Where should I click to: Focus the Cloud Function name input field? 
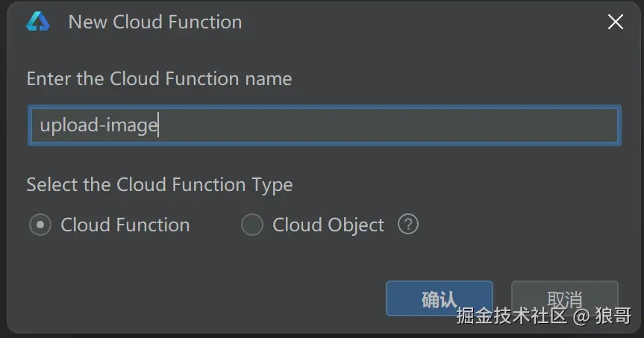point(324,125)
